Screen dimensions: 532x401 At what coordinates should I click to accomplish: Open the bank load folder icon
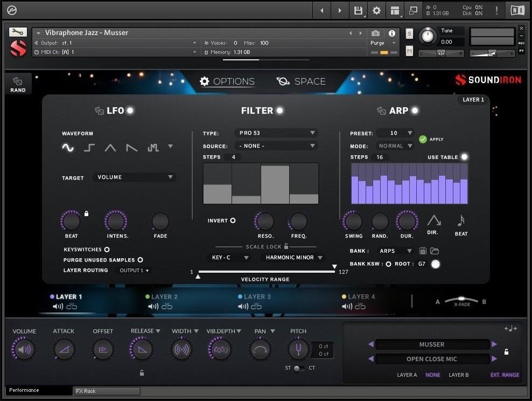click(x=434, y=250)
